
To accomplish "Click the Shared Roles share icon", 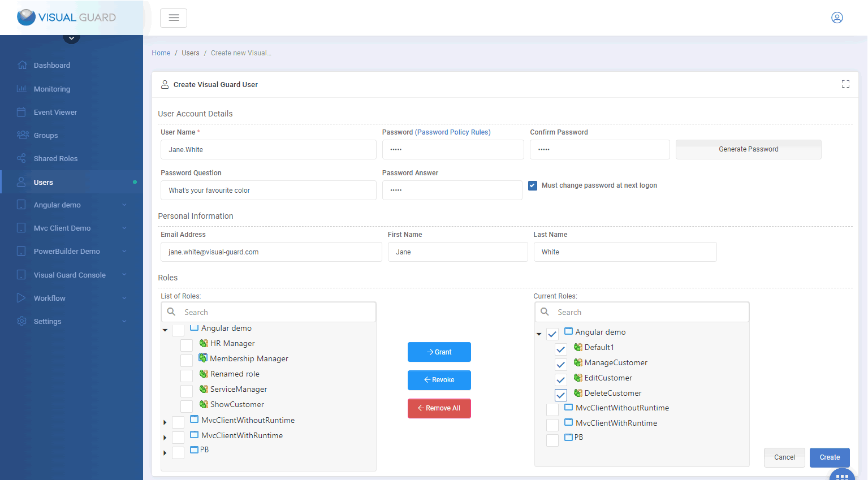I will [21, 158].
